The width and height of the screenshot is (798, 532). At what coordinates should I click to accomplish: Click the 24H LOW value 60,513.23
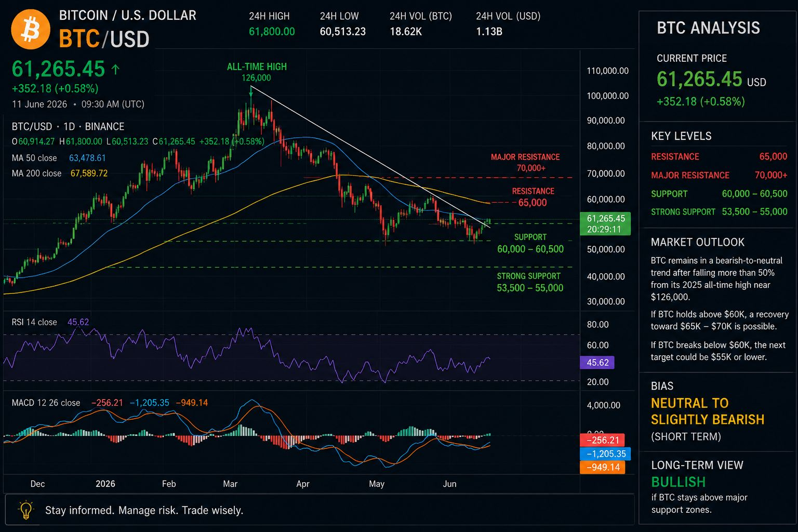343,32
